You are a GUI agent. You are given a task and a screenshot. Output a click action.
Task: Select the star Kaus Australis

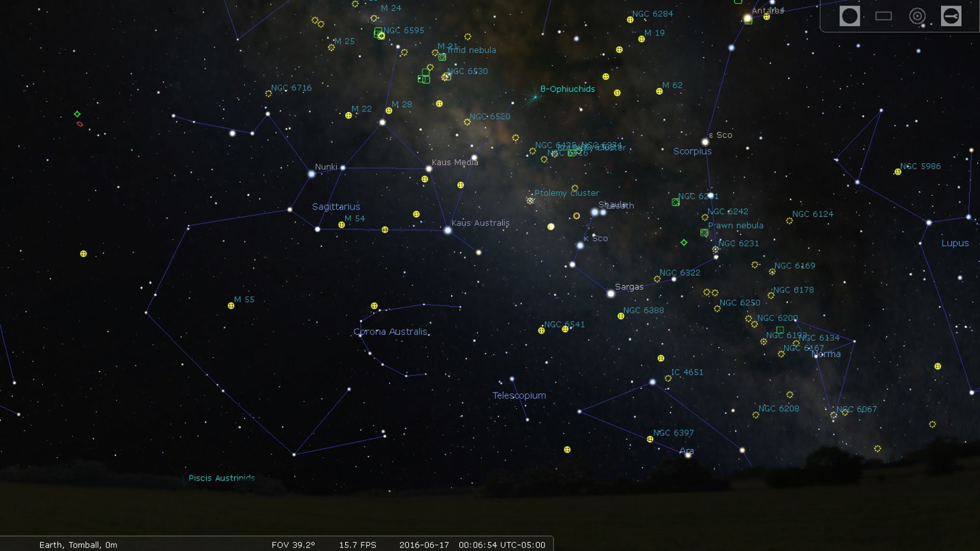(x=448, y=231)
